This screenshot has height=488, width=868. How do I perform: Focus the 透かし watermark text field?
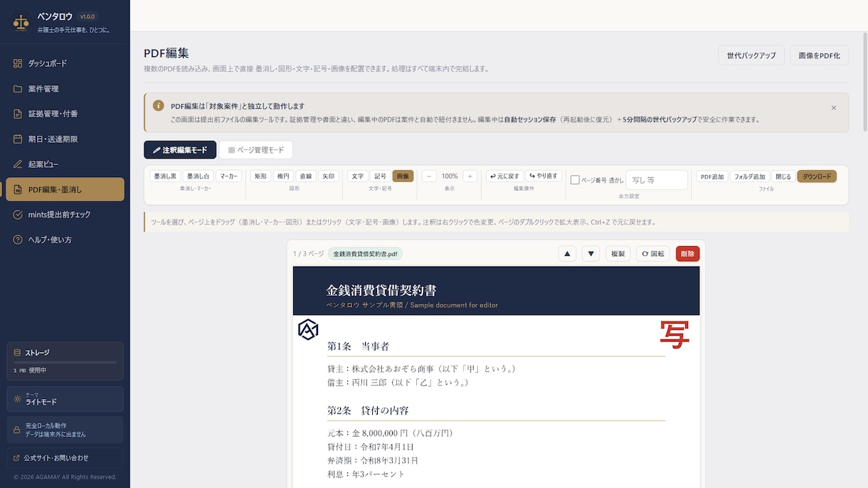click(x=657, y=180)
